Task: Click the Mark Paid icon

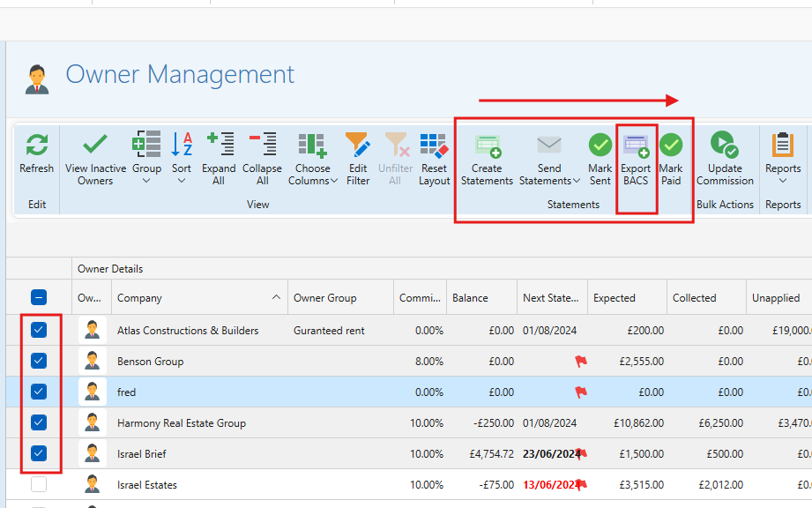Action: [671, 146]
